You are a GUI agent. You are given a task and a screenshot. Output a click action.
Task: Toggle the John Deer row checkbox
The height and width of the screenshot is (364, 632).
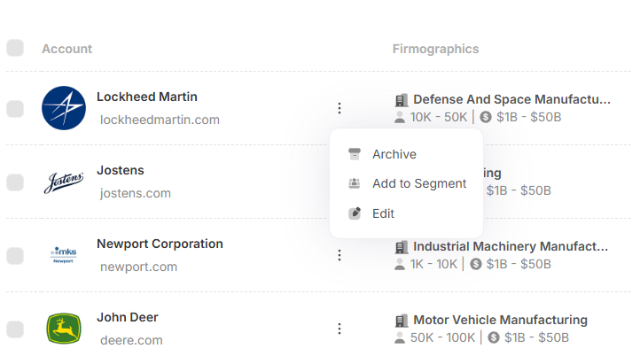[x=15, y=329]
